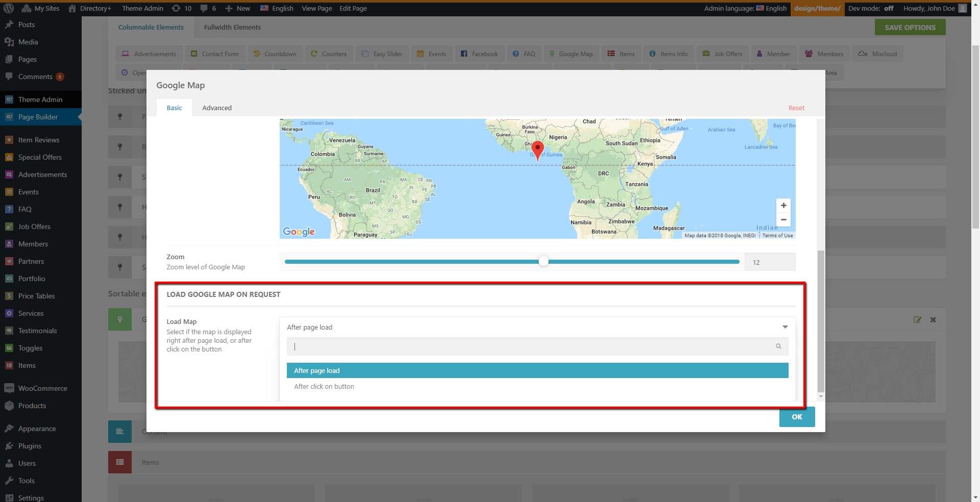Add the Contact Form element
The image size is (980, 502).
(x=215, y=54)
